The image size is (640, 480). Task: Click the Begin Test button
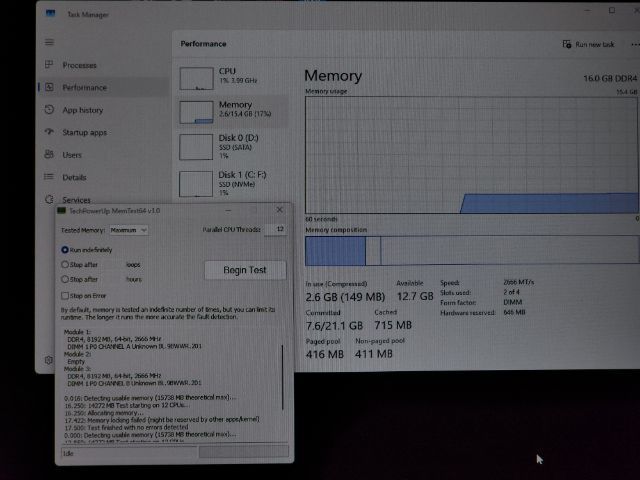click(245, 270)
